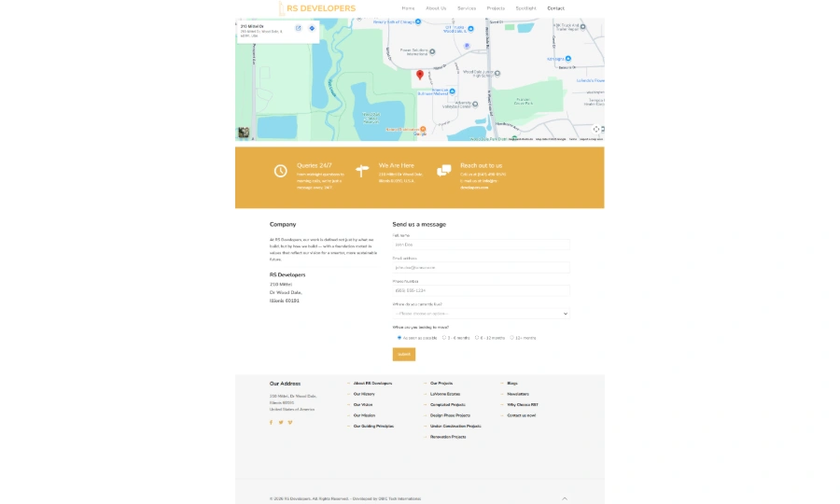Click the Email address input field
Image resolution: width=840 pixels, height=504 pixels.
click(x=481, y=267)
